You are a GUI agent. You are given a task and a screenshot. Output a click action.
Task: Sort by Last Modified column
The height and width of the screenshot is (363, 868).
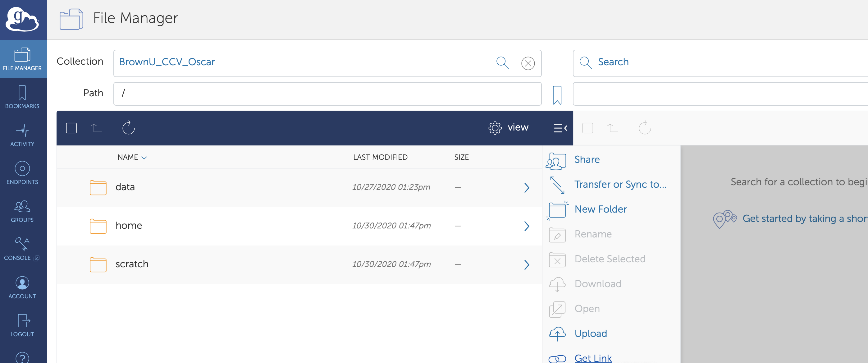pyautogui.click(x=380, y=157)
